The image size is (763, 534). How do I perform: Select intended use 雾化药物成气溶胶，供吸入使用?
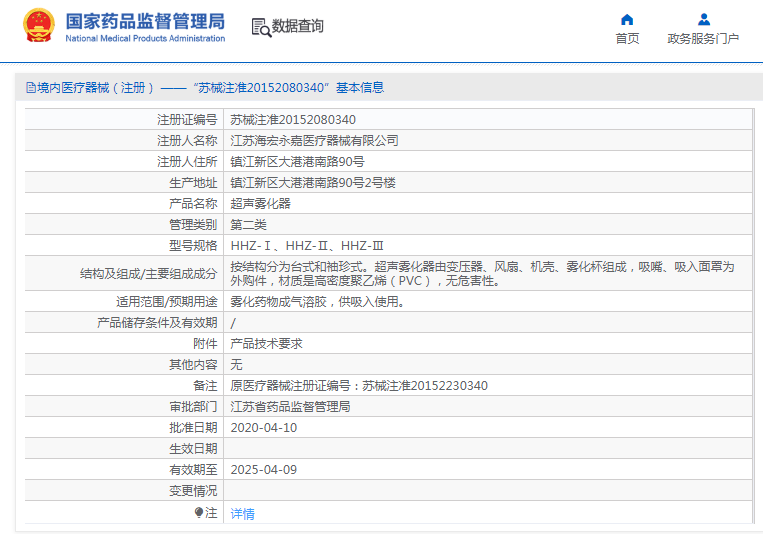coord(318,302)
